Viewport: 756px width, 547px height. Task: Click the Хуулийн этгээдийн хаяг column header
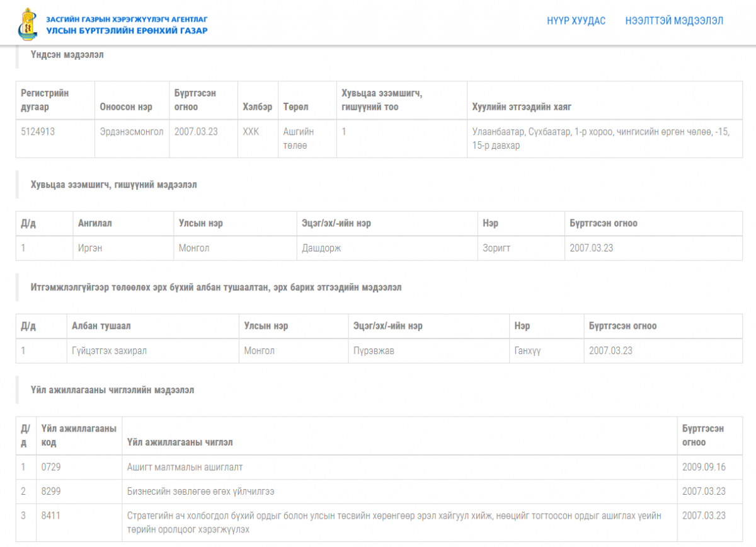522,107
